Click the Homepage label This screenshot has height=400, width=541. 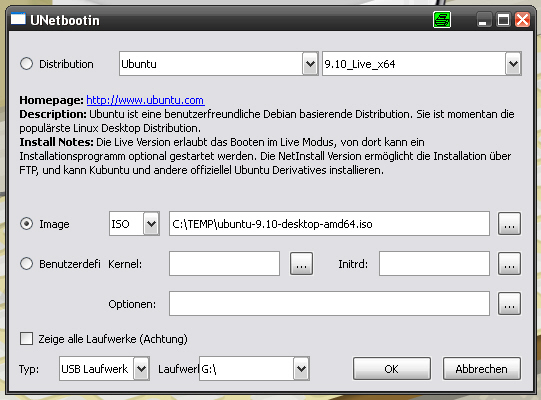point(51,100)
